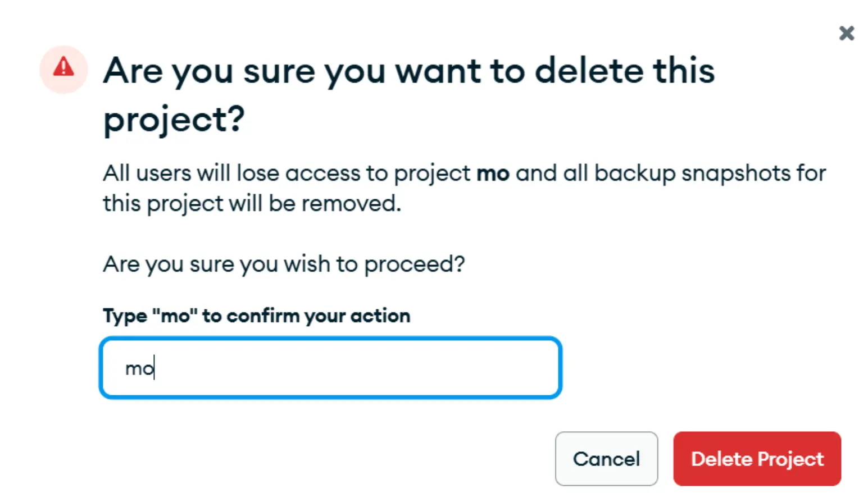Click the "All users will lose access" text
The image size is (868, 493).
pyautogui.click(x=231, y=174)
